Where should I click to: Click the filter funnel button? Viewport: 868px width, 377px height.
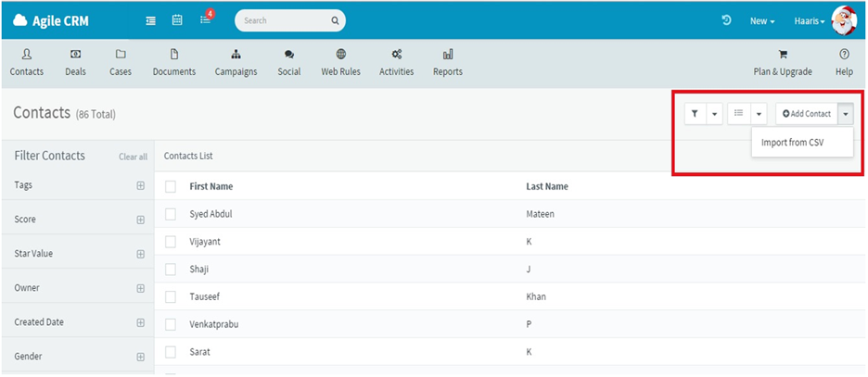coord(696,113)
